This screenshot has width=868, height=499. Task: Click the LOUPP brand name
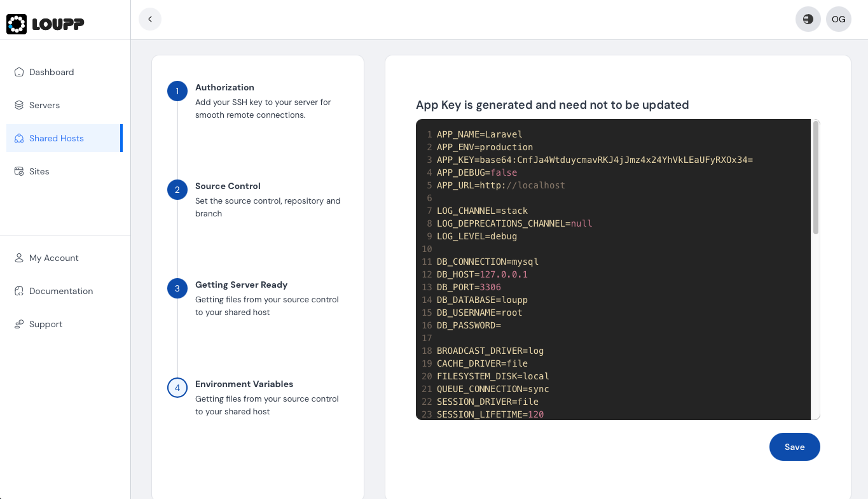(x=59, y=24)
